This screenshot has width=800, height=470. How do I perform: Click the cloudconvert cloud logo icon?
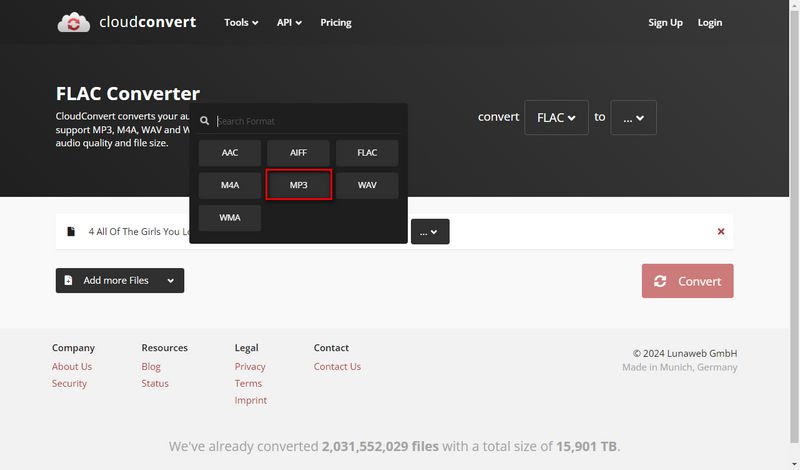coord(73,22)
